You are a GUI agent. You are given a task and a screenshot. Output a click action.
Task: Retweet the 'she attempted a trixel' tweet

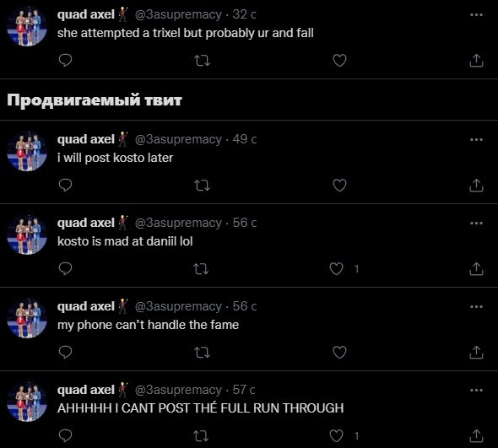[x=202, y=61]
